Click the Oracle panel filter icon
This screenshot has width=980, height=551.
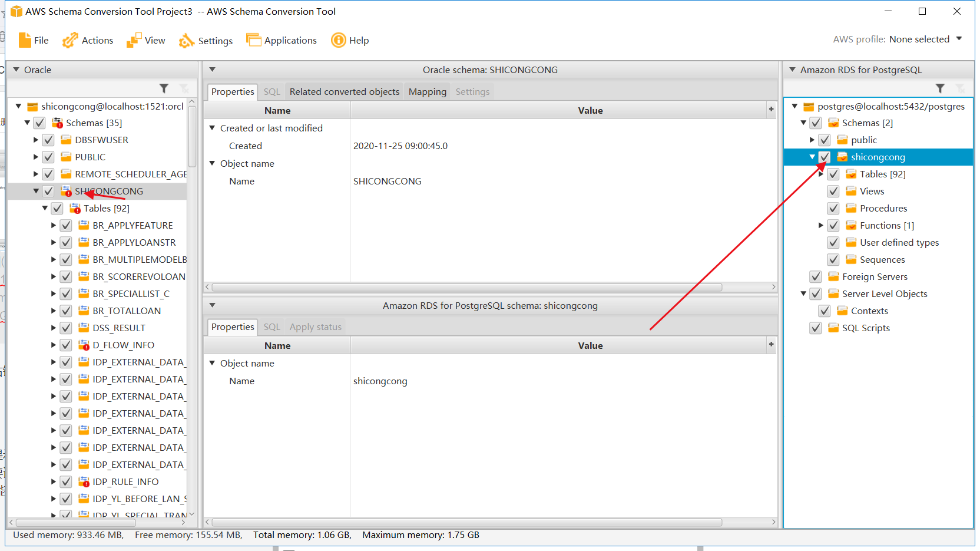[x=164, y=88]
